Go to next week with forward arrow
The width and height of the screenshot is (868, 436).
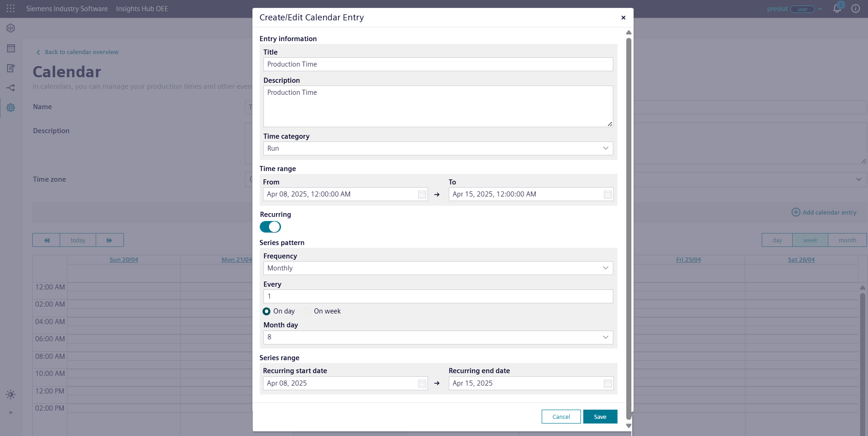[110, 240]
